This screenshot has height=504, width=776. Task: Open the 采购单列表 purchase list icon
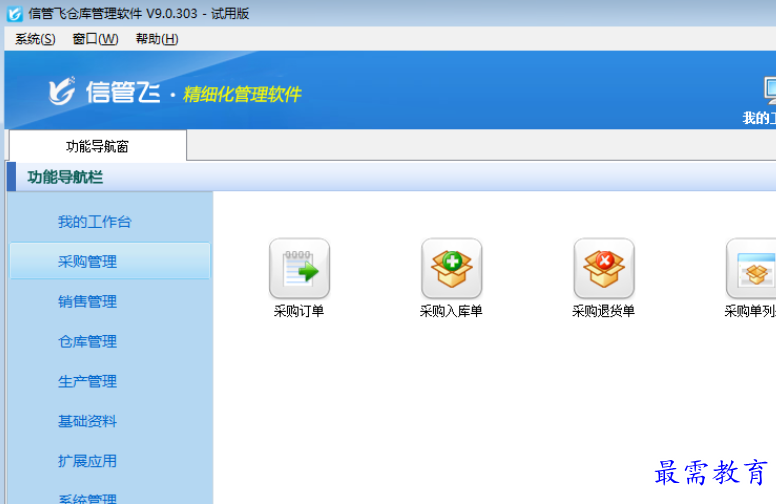coord(751,268)
